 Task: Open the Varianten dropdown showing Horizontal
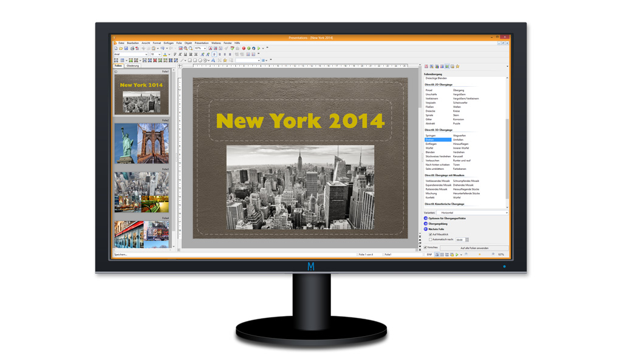pyautogui.click(x=472, y=213)
